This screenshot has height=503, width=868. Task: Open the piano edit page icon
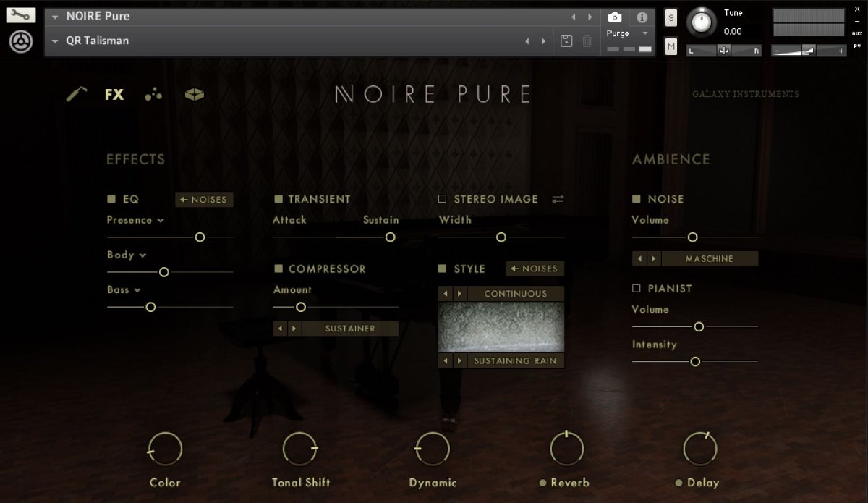point(77,94)
